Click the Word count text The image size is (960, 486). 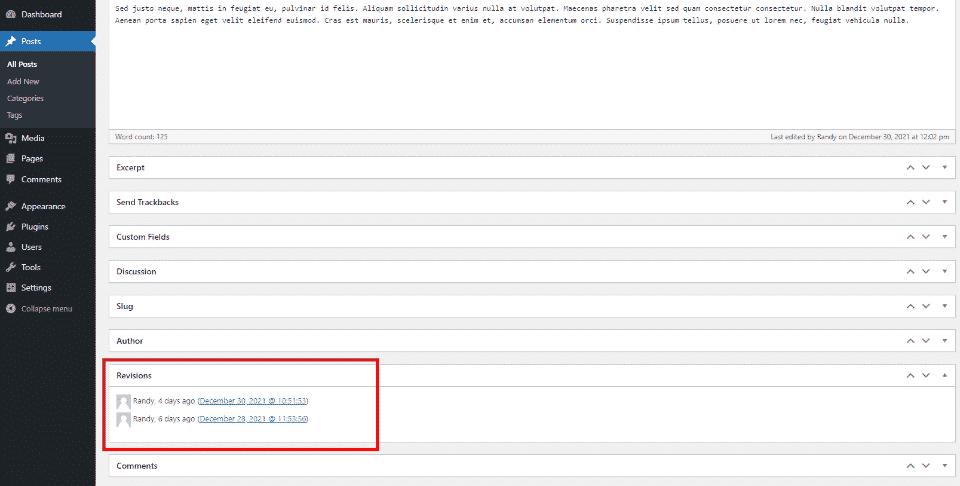tap(141, 137)
